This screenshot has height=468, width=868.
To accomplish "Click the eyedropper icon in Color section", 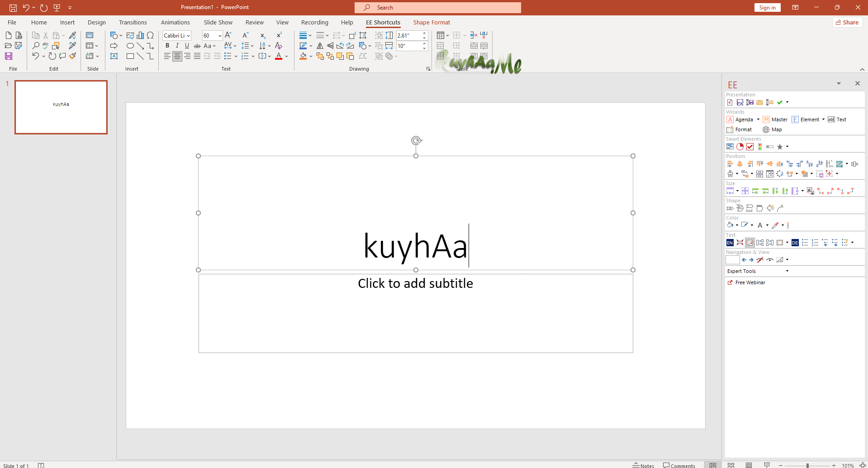I will tap(775, 225).
